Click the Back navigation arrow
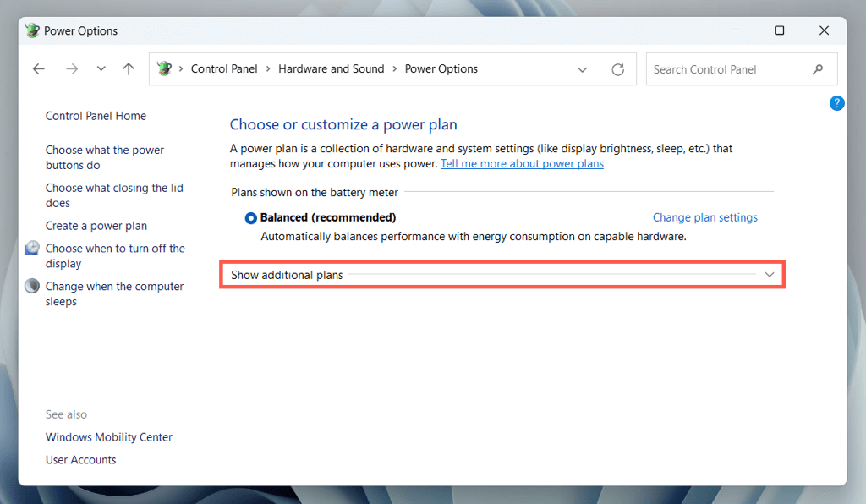866x504 pixels. point(38,69)
